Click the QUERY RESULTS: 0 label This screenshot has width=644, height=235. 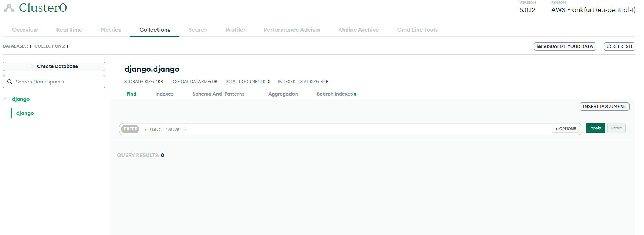[140, 155]
